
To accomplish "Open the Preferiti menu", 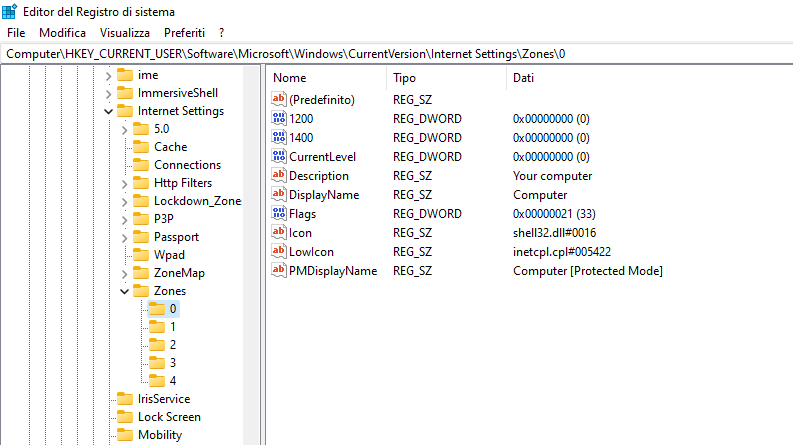I will click(185, 33).
